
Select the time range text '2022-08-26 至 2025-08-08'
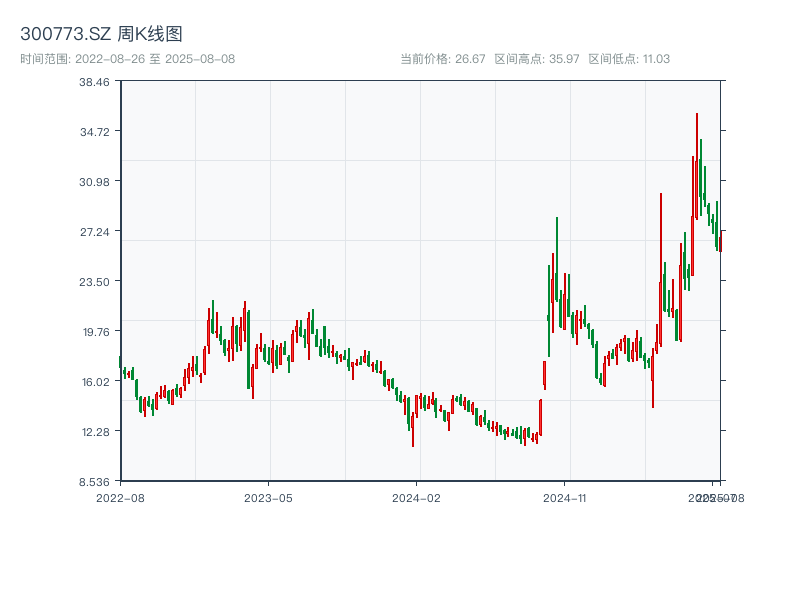point(155,59)
